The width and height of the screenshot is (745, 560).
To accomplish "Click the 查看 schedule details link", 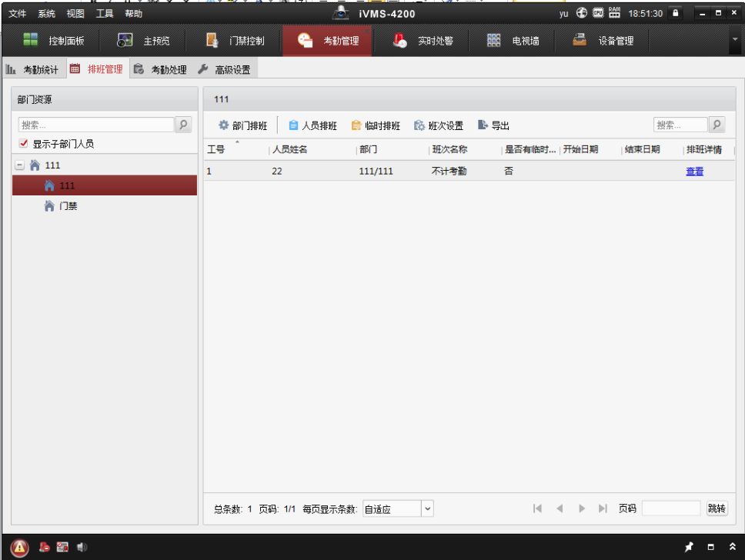I will [x=694, y=172].
